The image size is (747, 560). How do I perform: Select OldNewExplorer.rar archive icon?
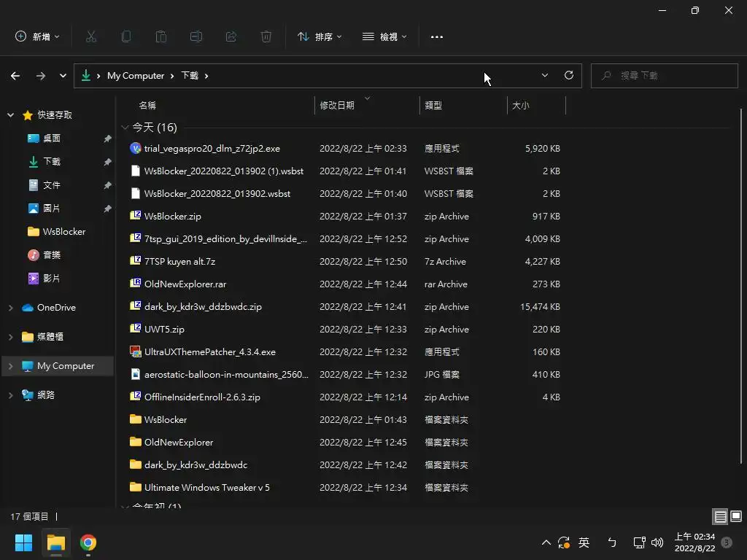pos(135,284)
